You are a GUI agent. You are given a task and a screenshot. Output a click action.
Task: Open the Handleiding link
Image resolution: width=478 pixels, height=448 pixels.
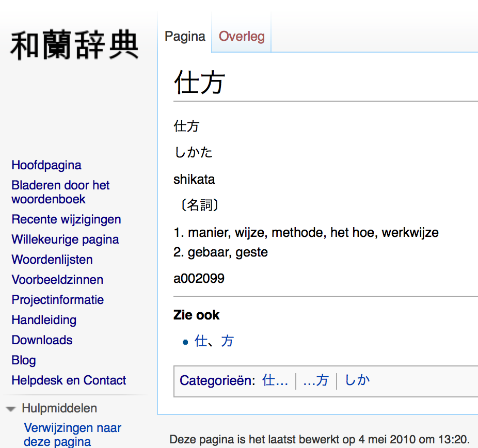(x=44, y=320)
